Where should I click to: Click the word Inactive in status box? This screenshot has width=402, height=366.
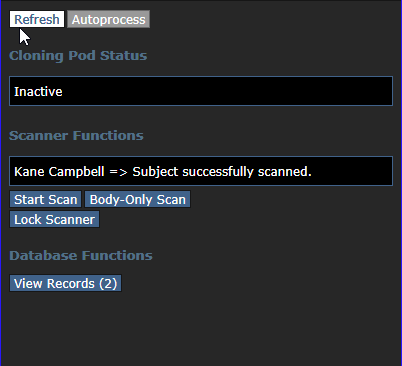pos(38,91)
